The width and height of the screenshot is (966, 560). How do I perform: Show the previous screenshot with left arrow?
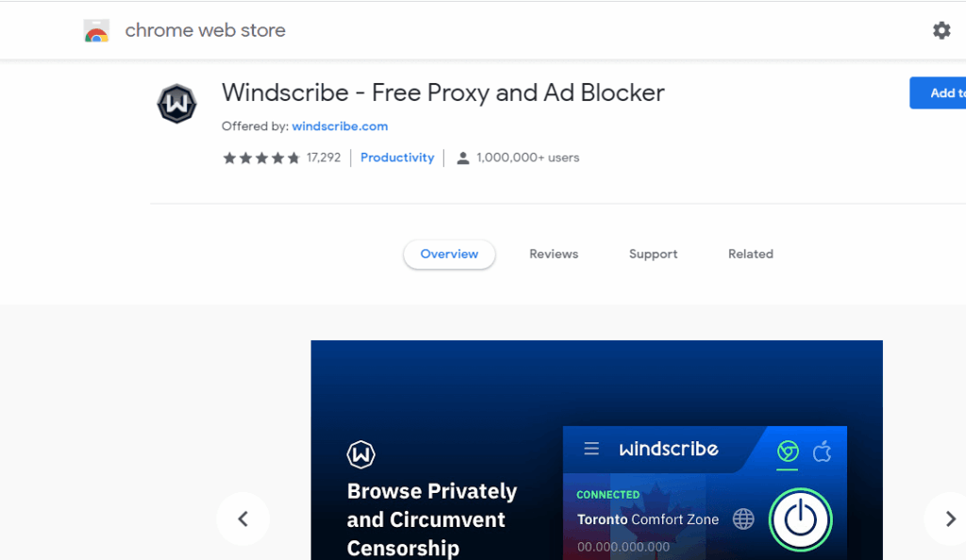point(243,519)
